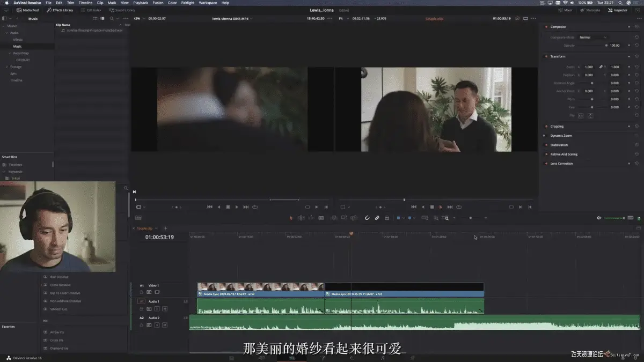Open the Sound Library
The image size is (644, 362).
[122, 10]
